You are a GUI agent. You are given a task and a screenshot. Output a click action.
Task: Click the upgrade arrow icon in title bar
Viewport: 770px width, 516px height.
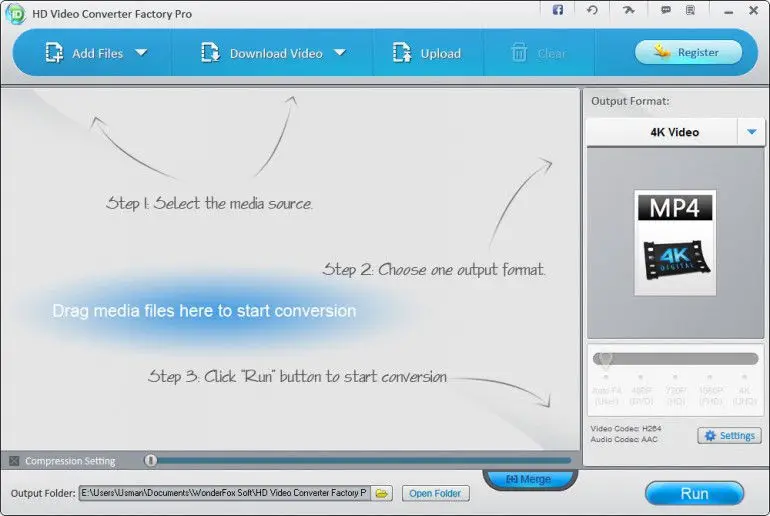pyautogui.click(x=629, y=10)
